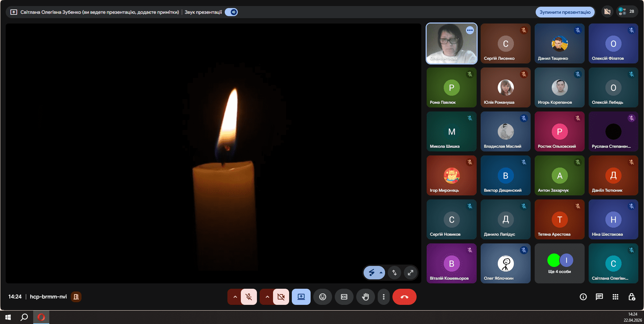Image resolution: width=644 pixels, height=324 pixels.
Task: Raise your hand
Action: coord(365,297)
